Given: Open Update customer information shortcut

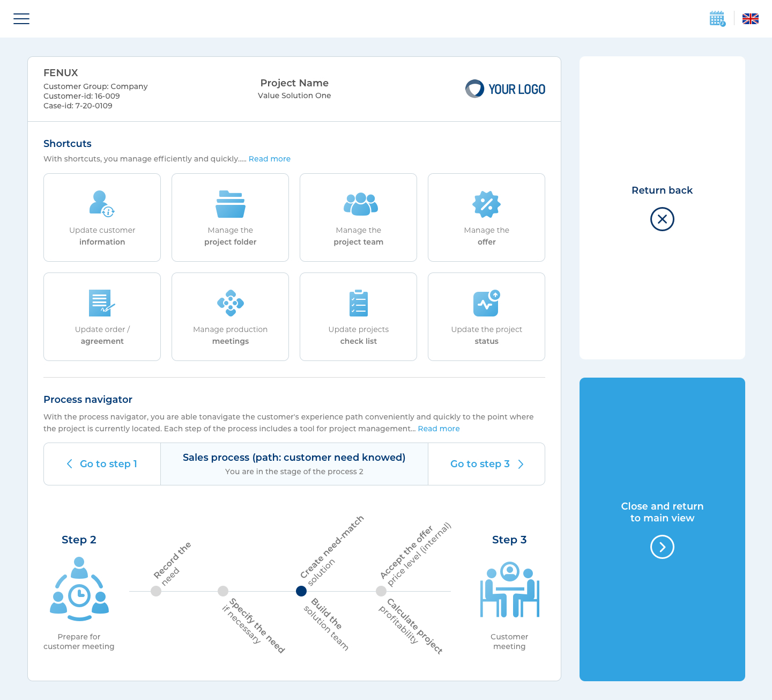Looking at the screenshot, I should tap(102, 217).
